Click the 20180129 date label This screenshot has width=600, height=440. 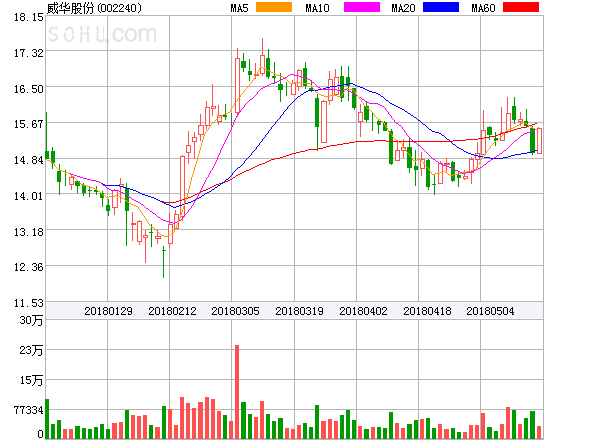click(108, 311)
